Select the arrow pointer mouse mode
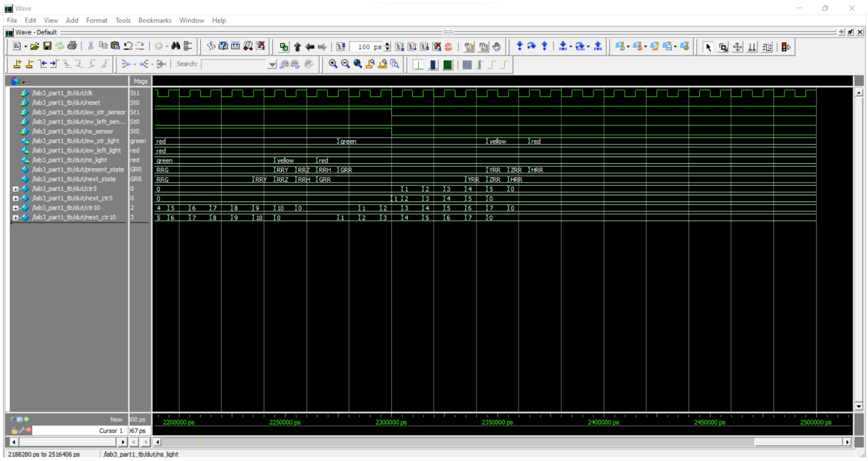Image resolution: width=868 pixels, height=461 pixels. coord(708,47)
